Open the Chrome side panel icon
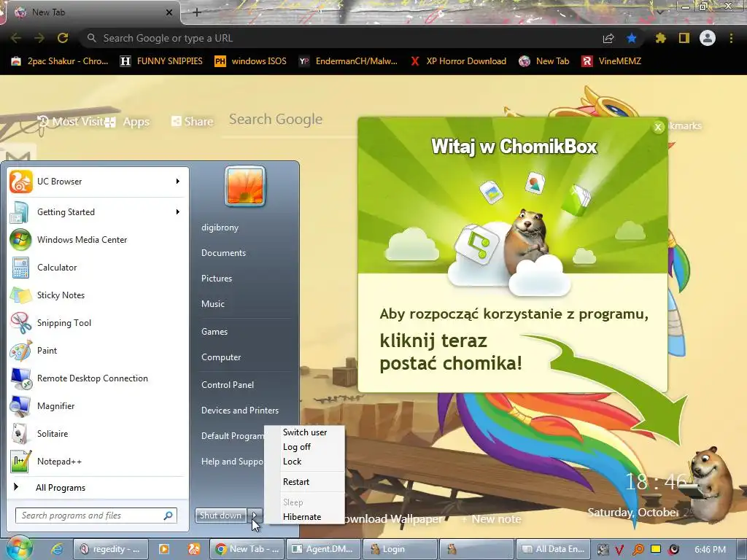The image size is (747, 560). pyautogui.click(x=684, y=38)
